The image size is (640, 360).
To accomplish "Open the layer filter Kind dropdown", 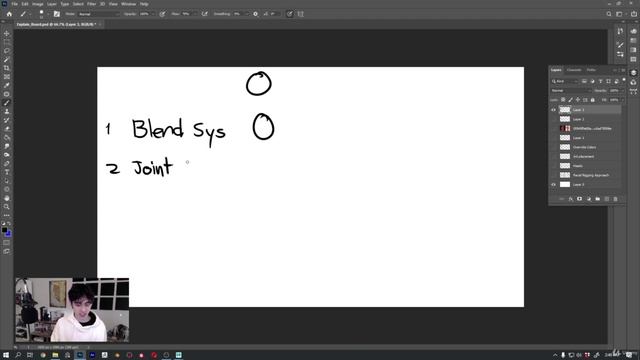I will 565,81.
